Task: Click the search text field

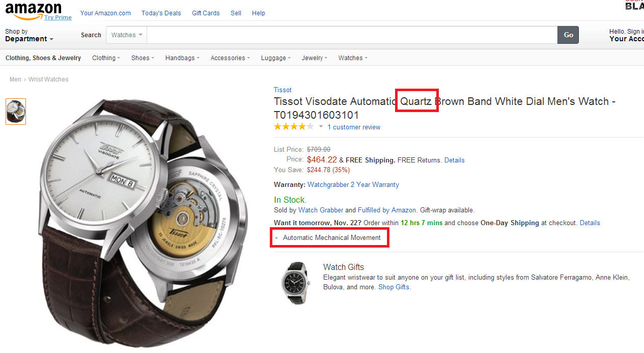Action: [x=351, y=35]
